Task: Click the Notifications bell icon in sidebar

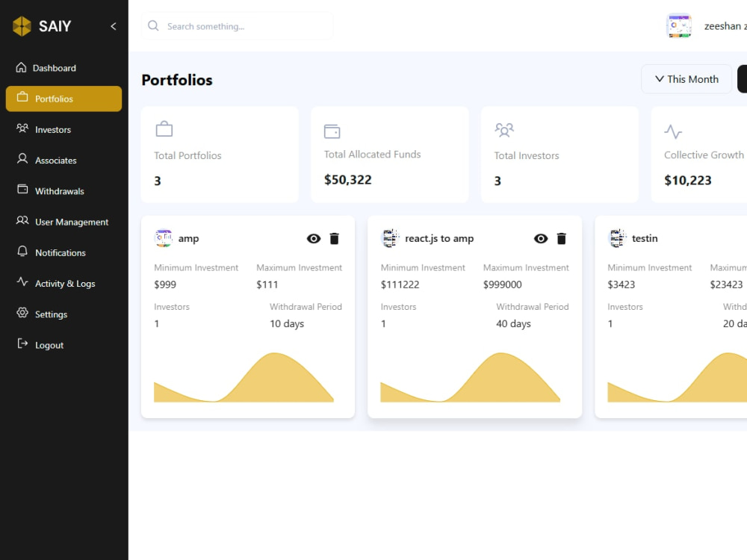Action: point(22,252)
